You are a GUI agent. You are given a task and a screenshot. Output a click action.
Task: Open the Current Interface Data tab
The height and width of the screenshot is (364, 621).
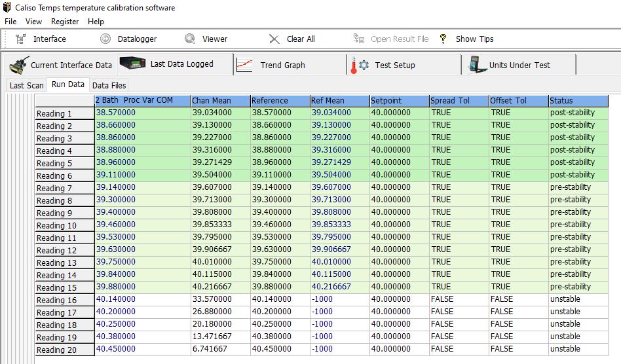[62, 65]
